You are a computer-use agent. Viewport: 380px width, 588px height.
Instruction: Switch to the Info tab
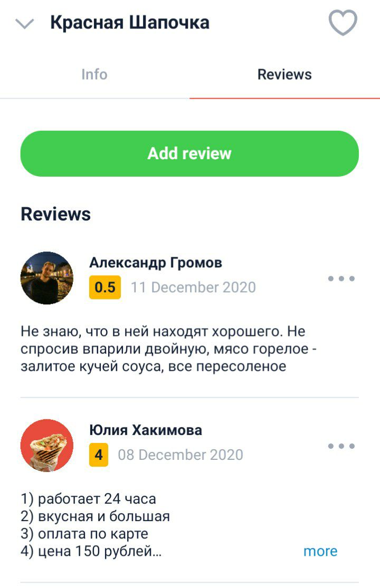tap(94, 74)
